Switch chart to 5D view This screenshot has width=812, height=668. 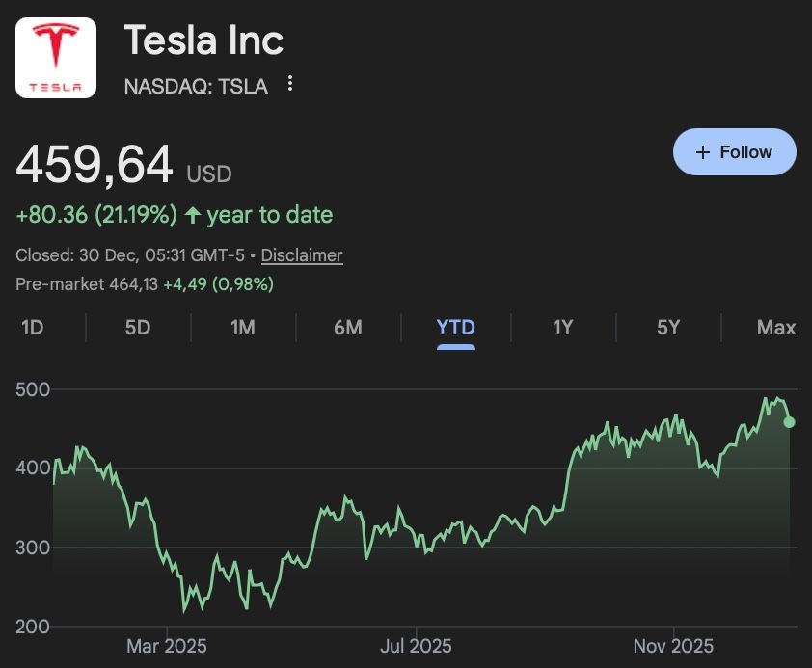137,328
